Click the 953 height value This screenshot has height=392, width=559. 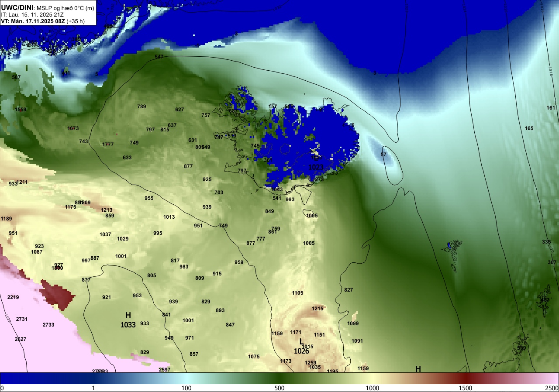(137, 296)
